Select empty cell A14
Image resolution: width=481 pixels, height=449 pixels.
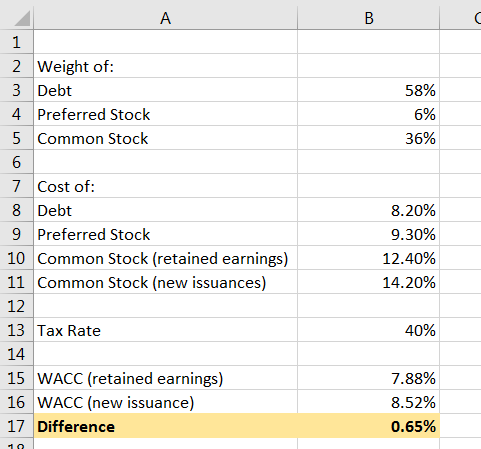pyautogui.click(x=166, y=354)
